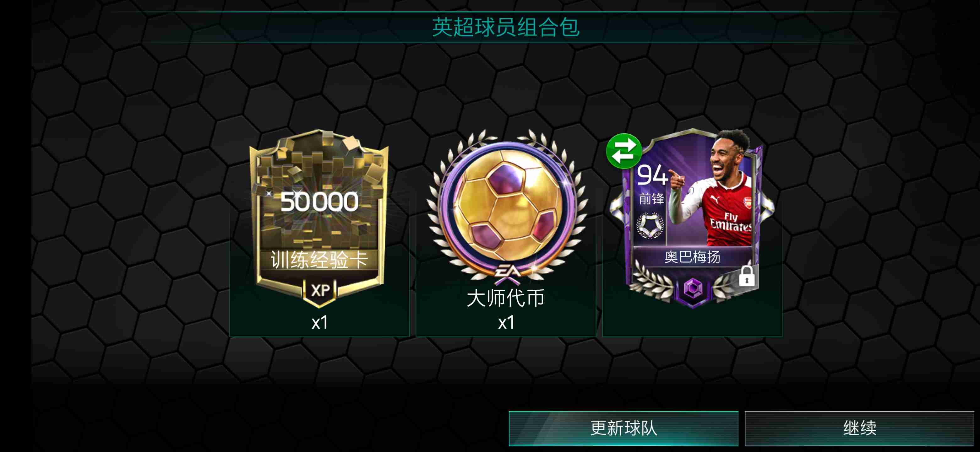Image resolution: width=980 pixels, height=452 pixels.
Task: Tap the 94 overall rating number
Action: [652, 175]
